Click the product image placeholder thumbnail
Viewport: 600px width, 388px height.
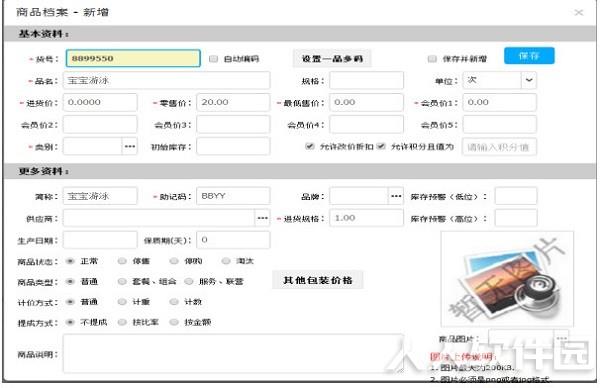point(507,279)
